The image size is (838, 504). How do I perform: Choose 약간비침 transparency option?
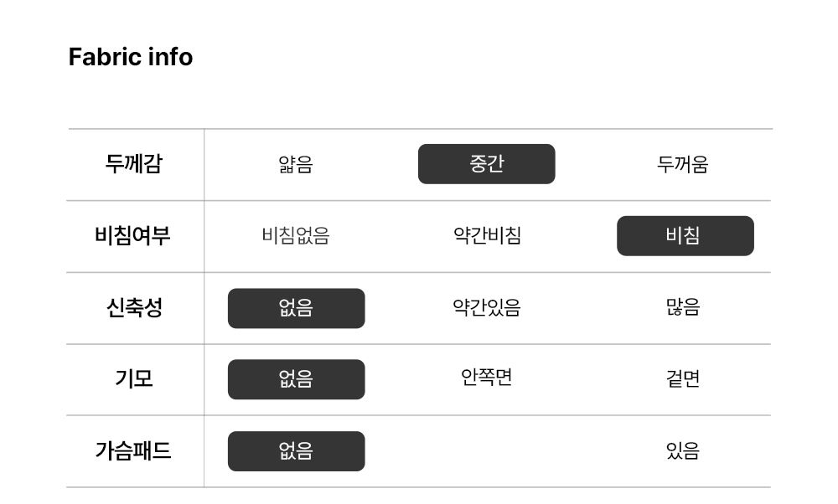click(x=487, y=235)
